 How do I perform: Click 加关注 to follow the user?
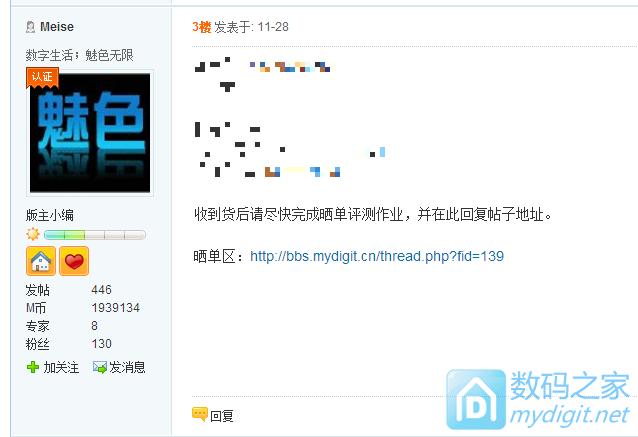point(61,367)
